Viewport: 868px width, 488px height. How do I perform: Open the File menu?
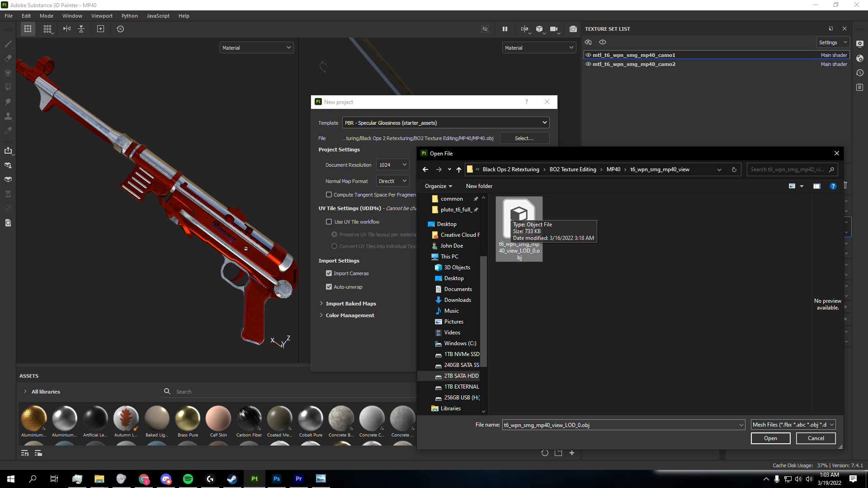tap(9, 16)
